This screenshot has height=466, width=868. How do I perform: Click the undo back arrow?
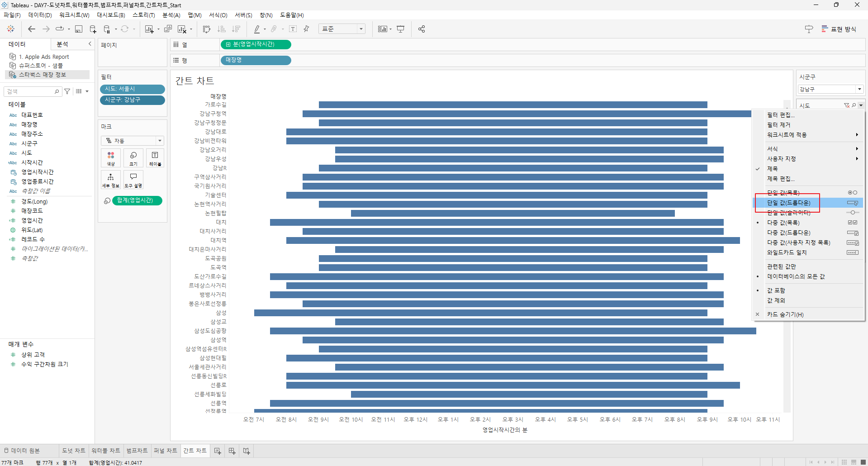pyautogui.click(x=31, y=29)
